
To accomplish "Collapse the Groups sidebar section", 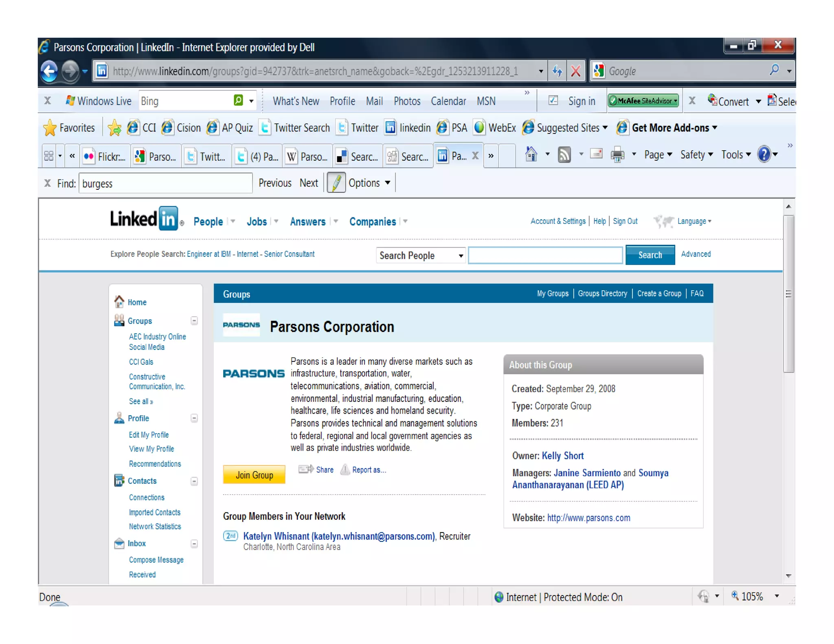I will [194, 321].
